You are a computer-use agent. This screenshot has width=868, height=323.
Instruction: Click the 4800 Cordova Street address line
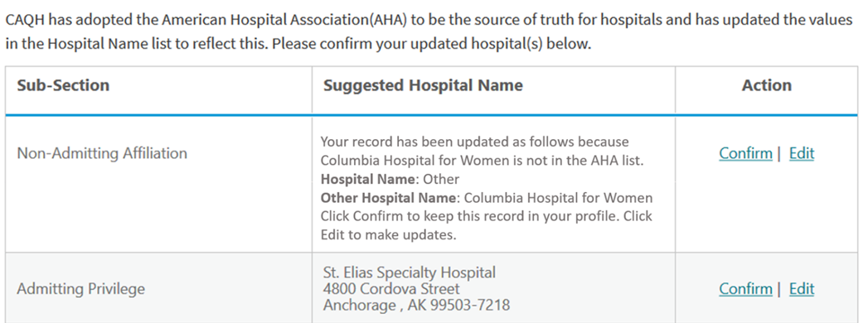[x=391, y=289]
